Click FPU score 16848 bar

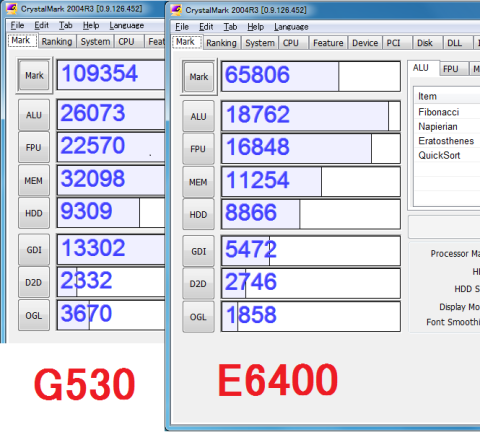coord(311,148)
